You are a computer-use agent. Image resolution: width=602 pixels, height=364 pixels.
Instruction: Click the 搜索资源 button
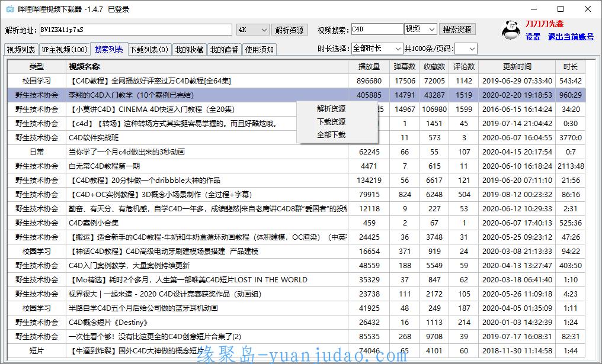[x=457, y=29]
